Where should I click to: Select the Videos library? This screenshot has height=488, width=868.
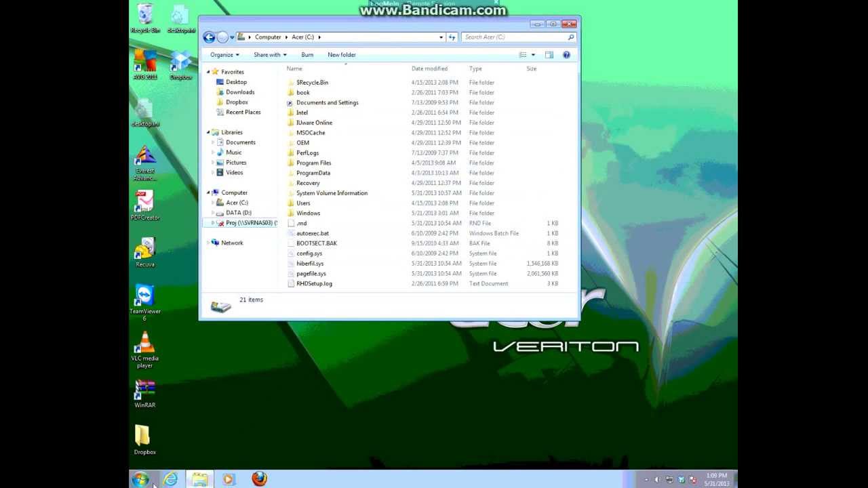tap(234, 172)
